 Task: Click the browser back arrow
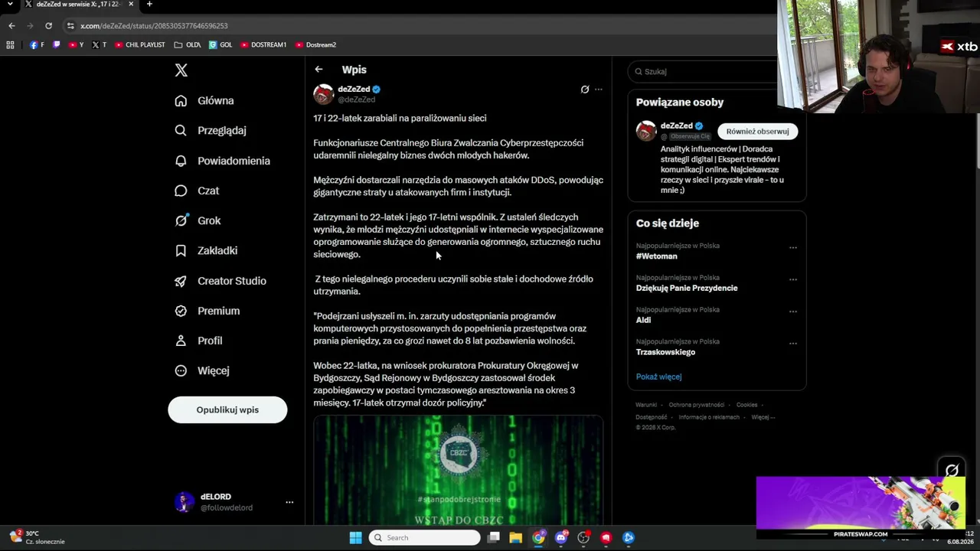[11, 25]
